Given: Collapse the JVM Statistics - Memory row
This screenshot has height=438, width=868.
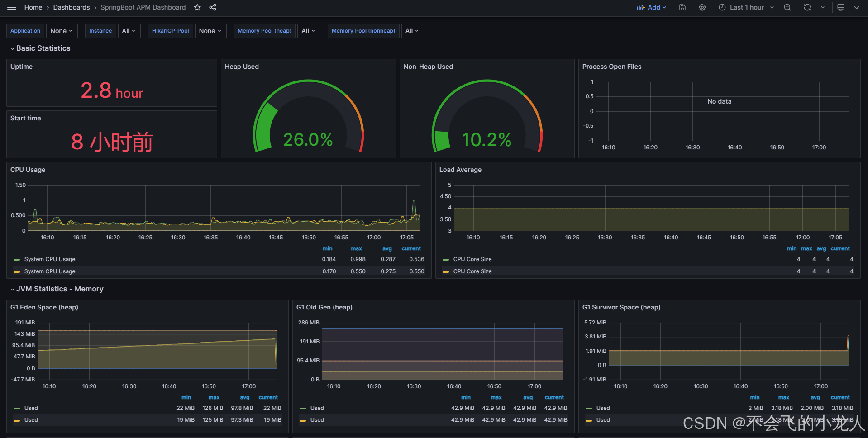Looking at the screenshot, I should click(57, 289).
